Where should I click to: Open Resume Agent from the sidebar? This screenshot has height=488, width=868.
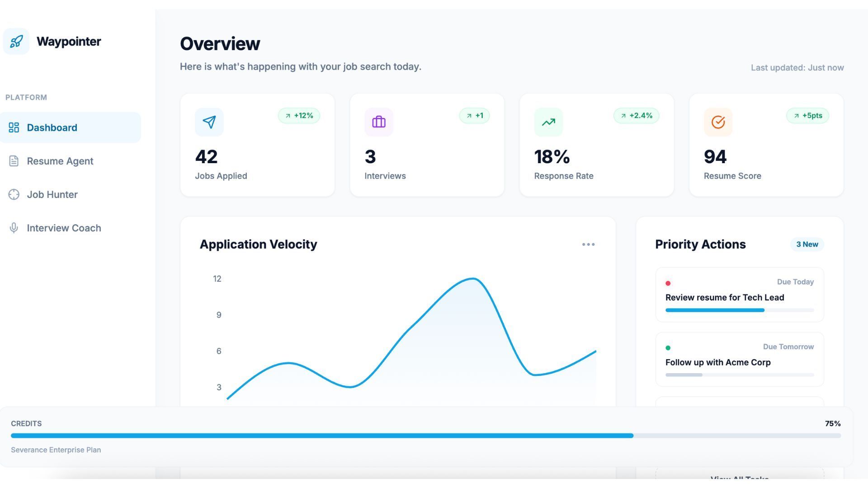(x=60, y=161)
